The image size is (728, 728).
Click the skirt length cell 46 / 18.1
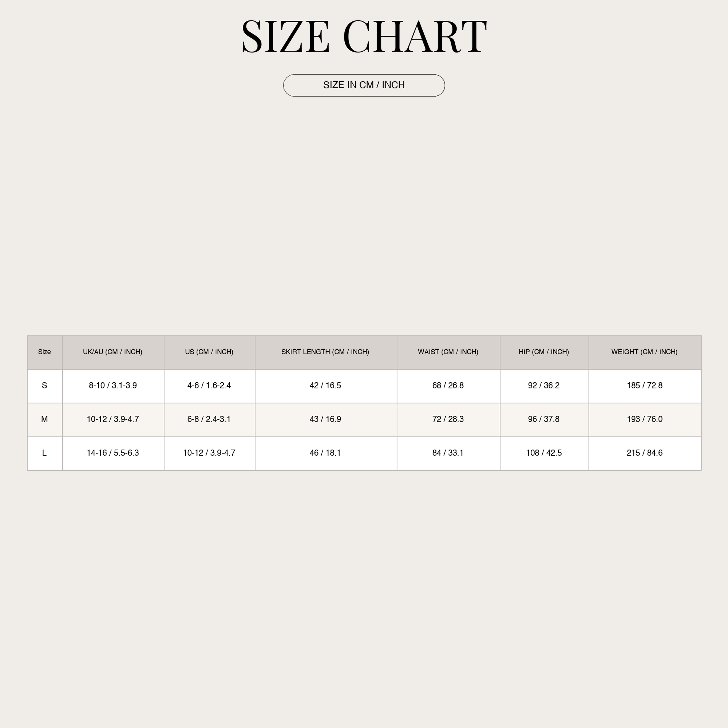tap(326, 453)
